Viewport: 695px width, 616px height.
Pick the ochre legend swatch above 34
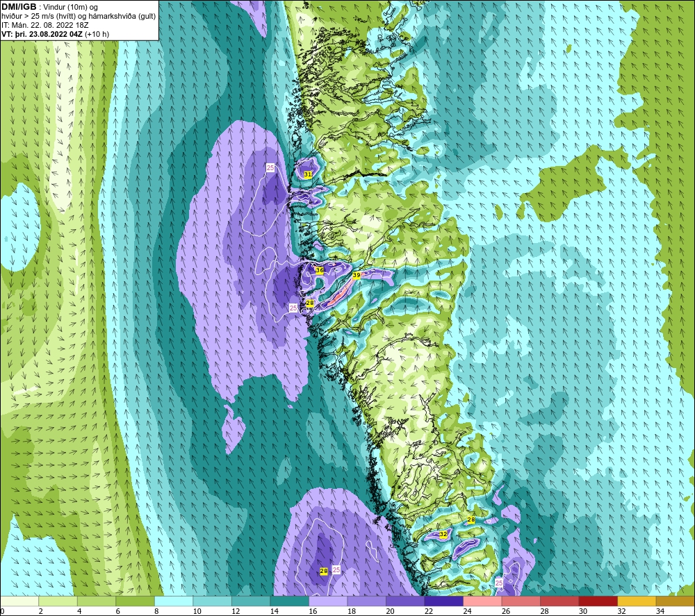675,601
